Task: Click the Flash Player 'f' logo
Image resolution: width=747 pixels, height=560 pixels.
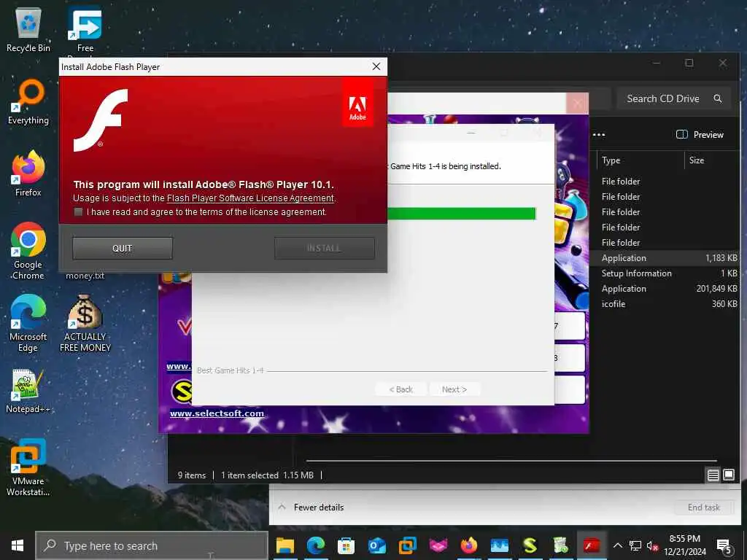Action: click(x=101, y=120)
